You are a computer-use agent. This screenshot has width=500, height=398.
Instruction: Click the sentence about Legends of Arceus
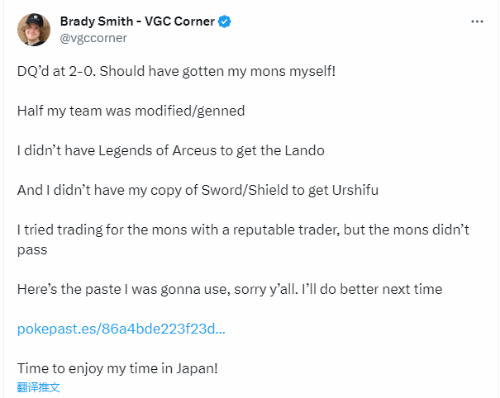[171, 151]
